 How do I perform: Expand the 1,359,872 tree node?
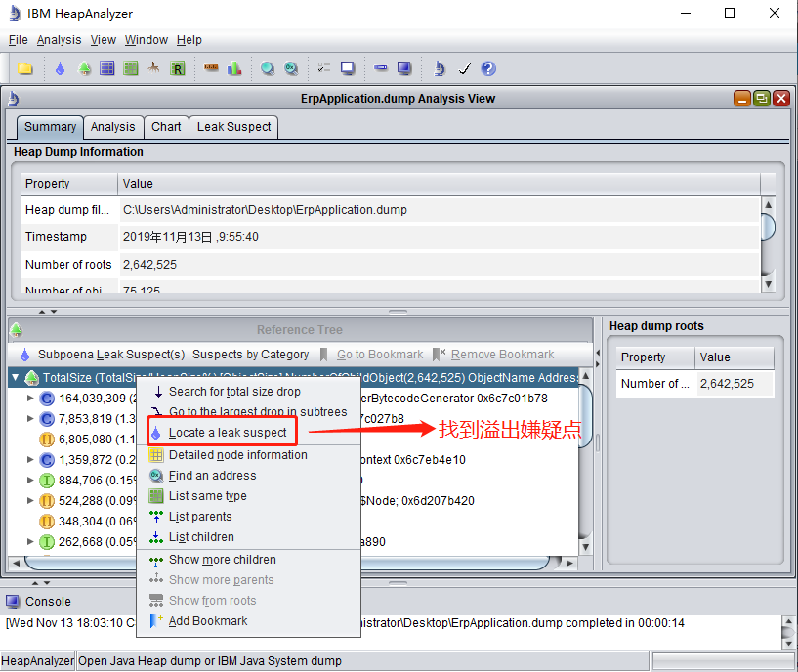pyautogui.click(x=30, y=460)
